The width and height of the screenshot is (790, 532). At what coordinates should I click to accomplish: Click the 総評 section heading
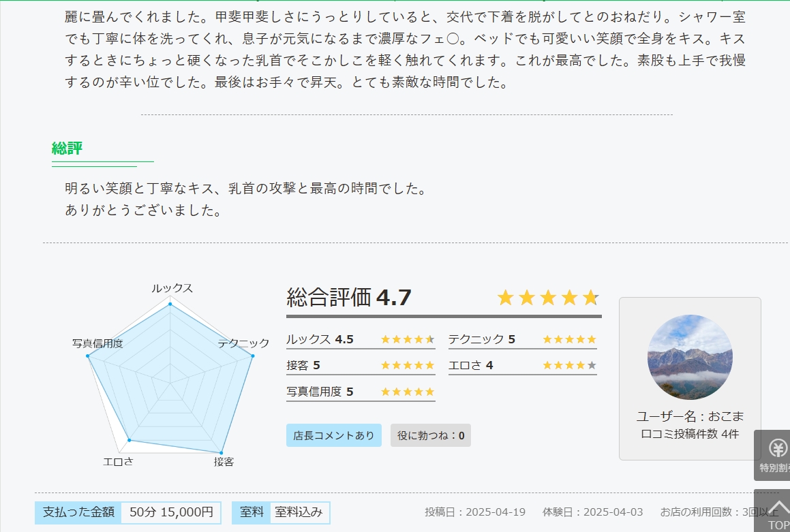(x=67, y=148)
